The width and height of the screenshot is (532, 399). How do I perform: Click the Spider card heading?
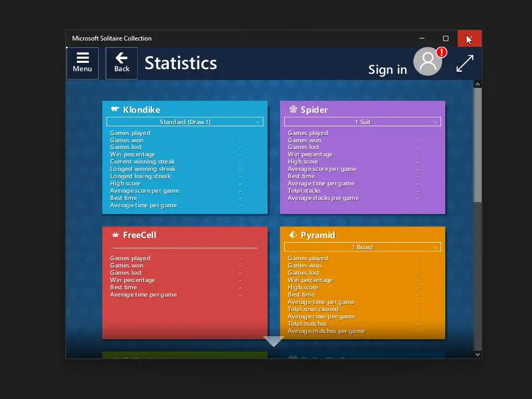pos(314,110)
